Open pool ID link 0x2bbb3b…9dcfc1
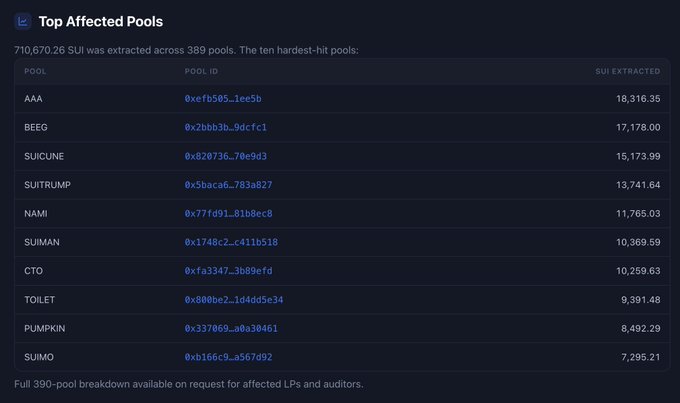 pyautogui.click(x=226, y=127)
